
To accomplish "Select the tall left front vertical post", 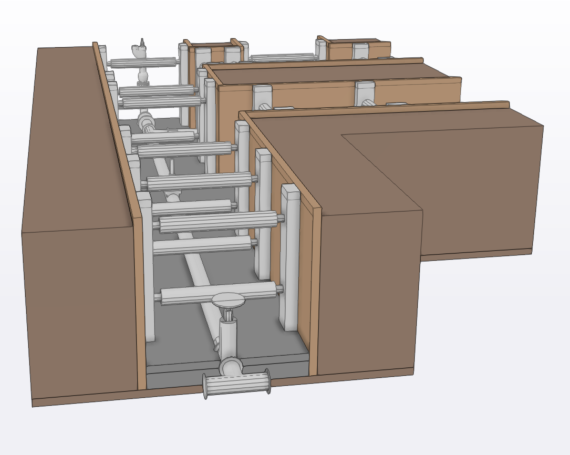I will [146, 267].
